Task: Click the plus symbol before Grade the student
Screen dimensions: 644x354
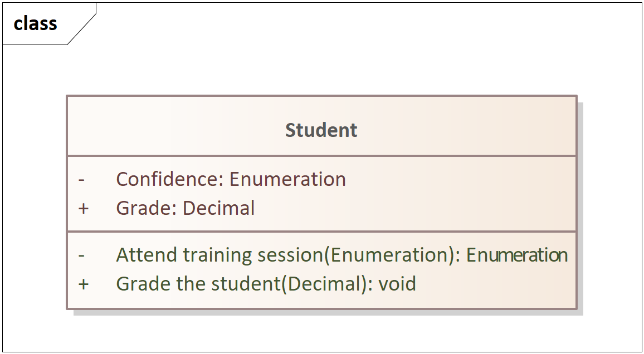Action: click(x=84, y=284)
